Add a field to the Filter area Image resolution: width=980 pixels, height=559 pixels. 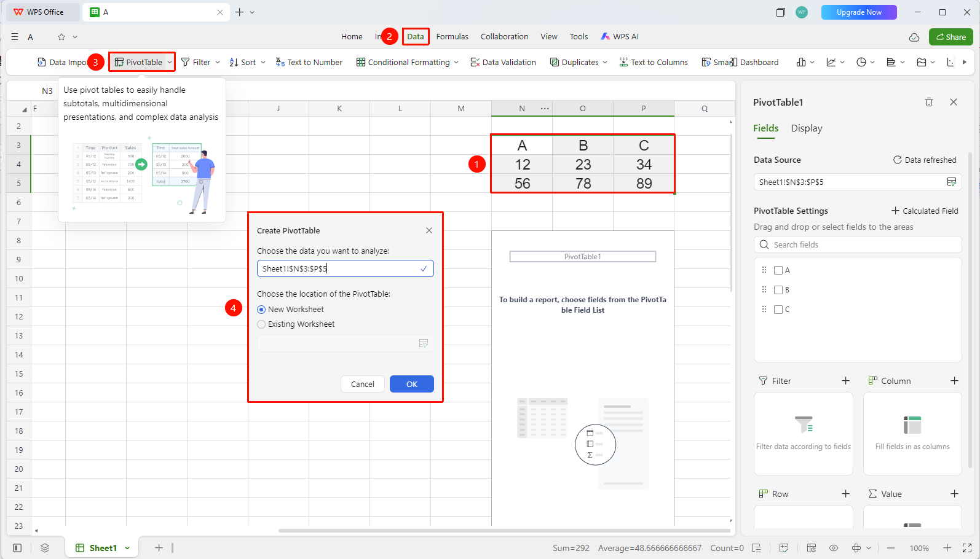[846, 381]
